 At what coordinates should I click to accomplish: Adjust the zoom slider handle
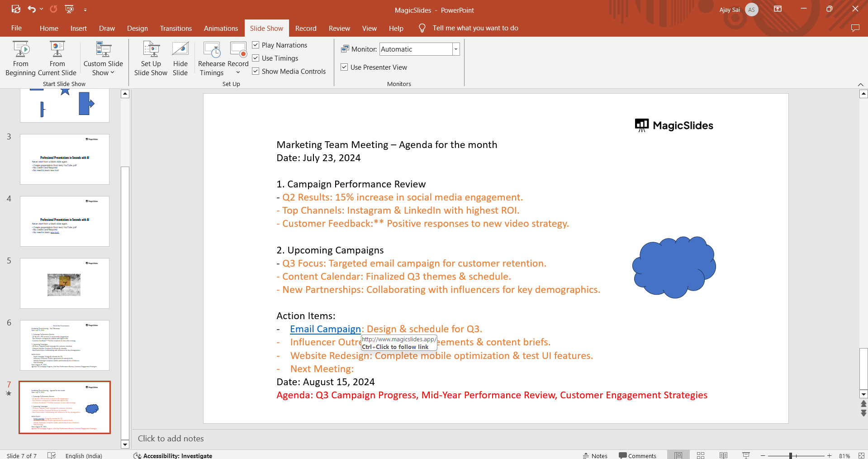pyautogui.click(x=791, y=456)
